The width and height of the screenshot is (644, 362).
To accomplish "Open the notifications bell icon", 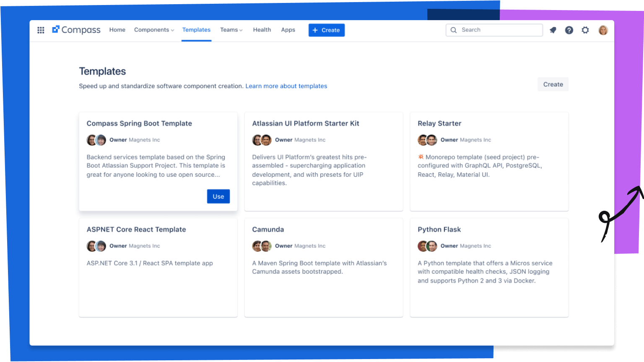I will pyautogui.click(x=553, y=30).
